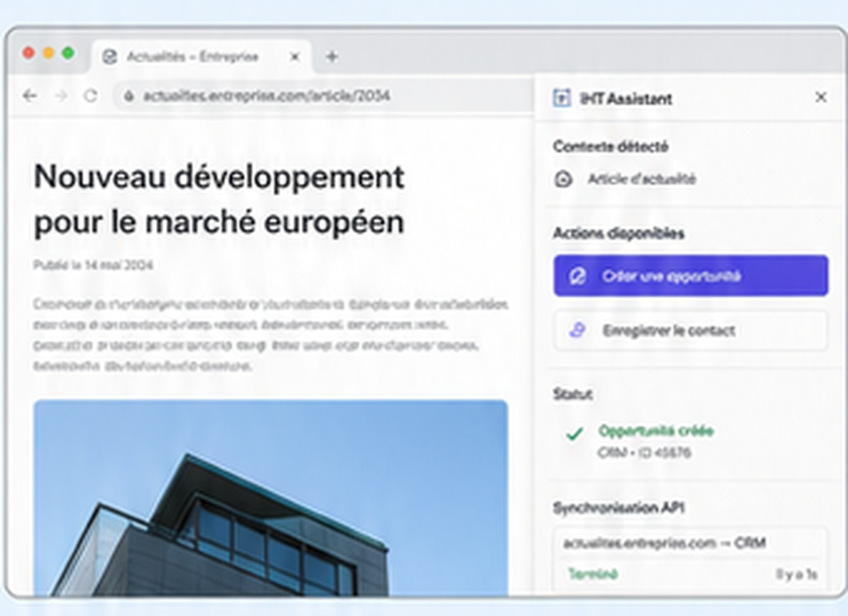Click the icon in Créer une opportunité button
The height and width of the screenshot is (616, 848).
[x=577, y=276]
